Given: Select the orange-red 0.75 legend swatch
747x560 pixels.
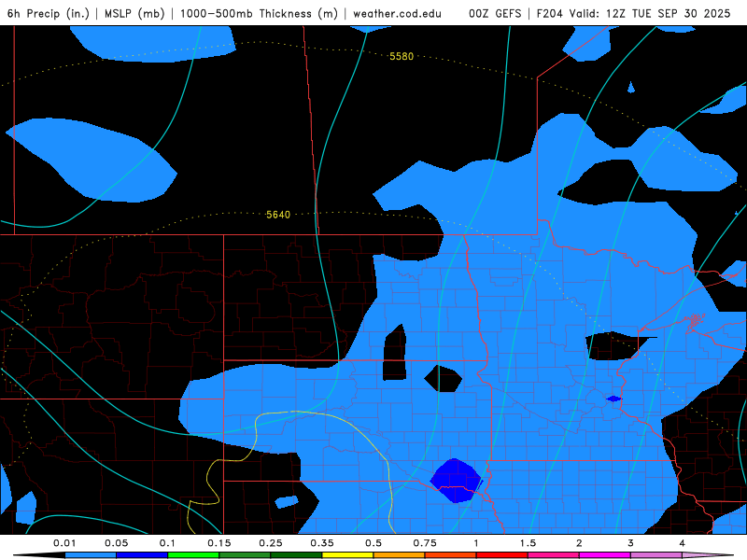Looking at the screenshot, I should (451, 555).
